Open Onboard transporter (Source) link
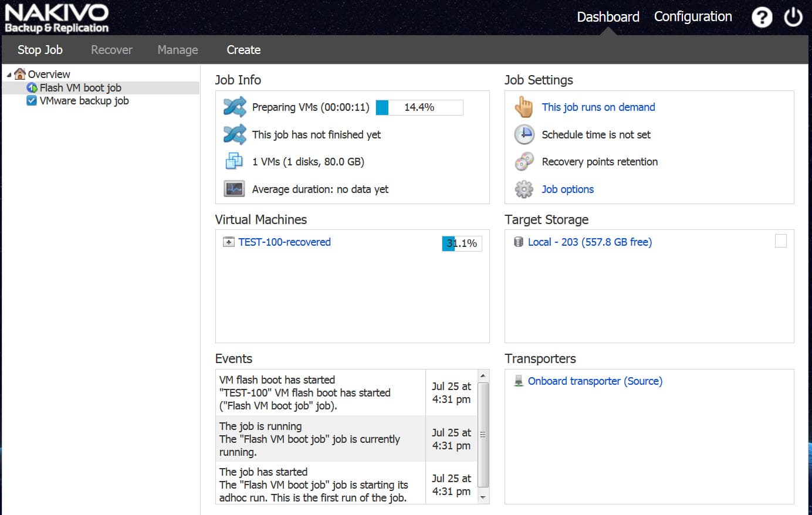The width and height of the screenshot is (812, 515). 595,381
